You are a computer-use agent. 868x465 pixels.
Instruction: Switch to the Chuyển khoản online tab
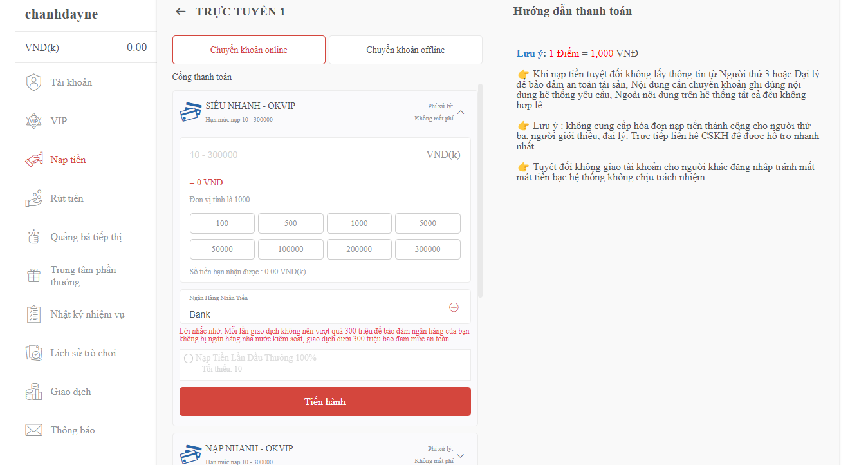[x=249, y=50]
